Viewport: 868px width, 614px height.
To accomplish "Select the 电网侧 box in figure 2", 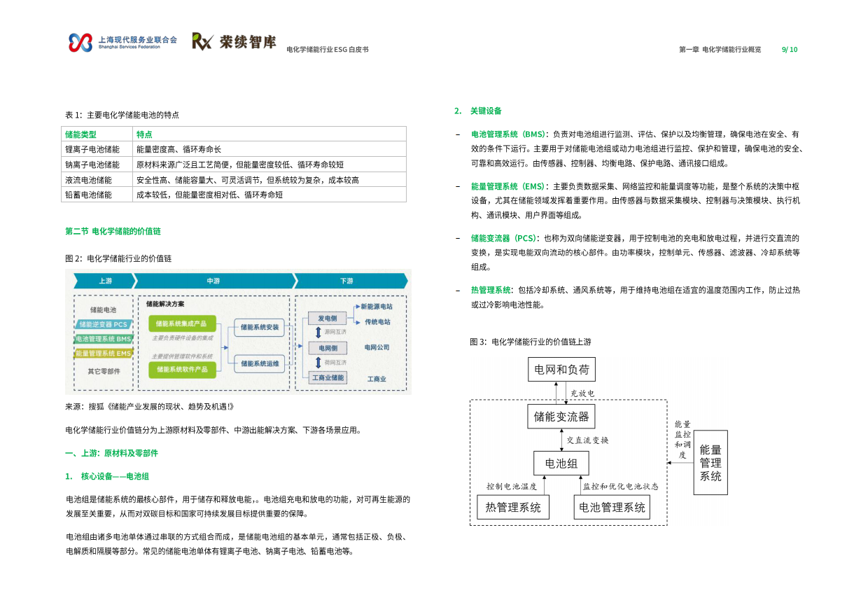I will tap(327, 348).
